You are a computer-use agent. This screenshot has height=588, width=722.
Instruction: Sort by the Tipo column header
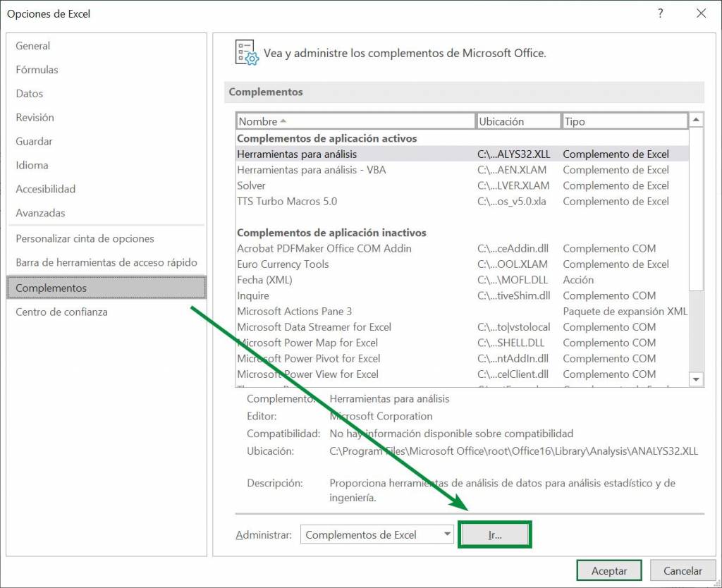coord(625,121)
